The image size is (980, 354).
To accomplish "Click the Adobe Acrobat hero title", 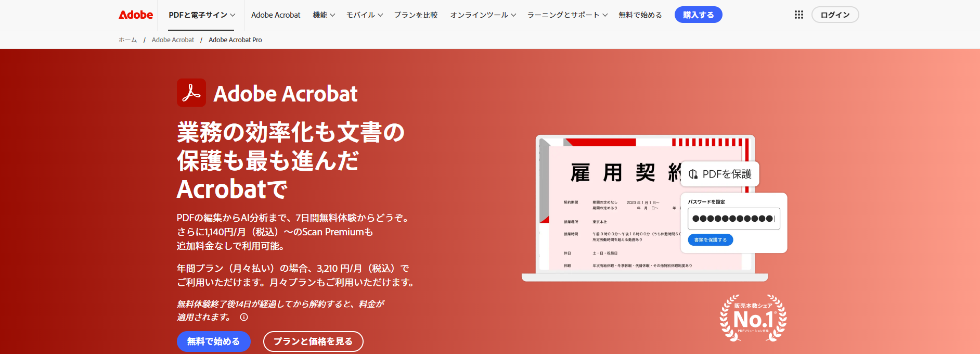I will (286, 94).
